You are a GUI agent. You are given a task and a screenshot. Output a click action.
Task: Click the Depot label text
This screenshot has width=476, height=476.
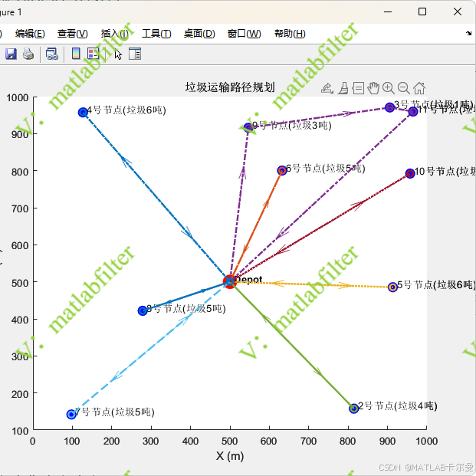[248, 280]
